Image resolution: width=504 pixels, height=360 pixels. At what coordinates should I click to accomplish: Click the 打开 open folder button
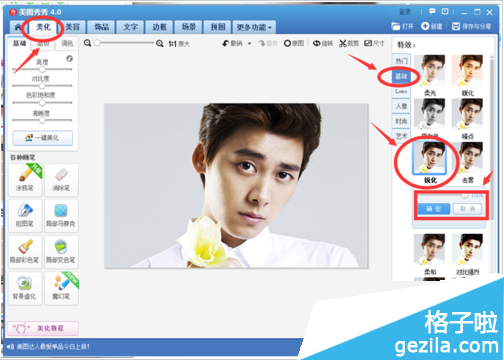[x=402, y=26]
